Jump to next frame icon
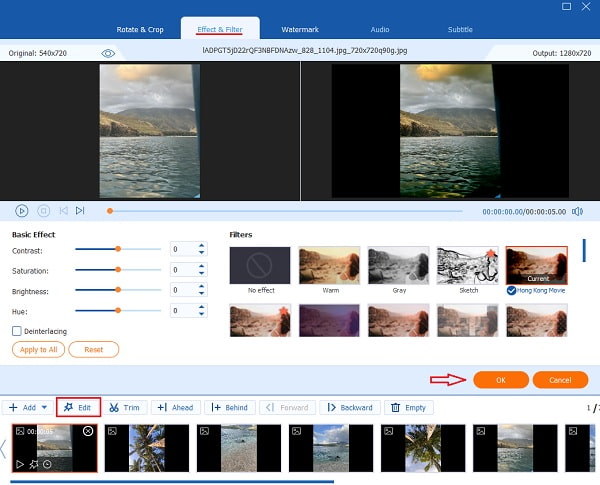This screenshot has width=600, height=485. coord(80,211)
